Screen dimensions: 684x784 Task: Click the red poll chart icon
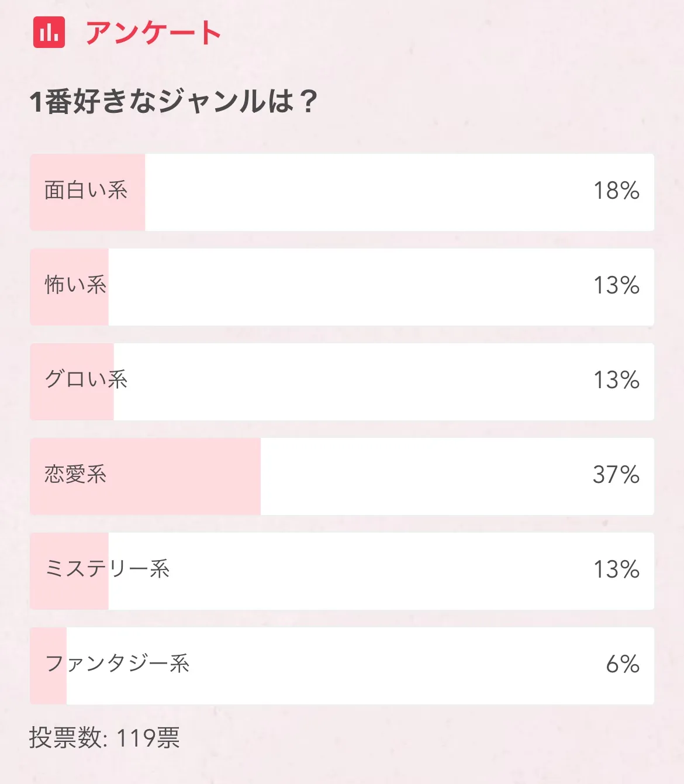coord(49,32)
